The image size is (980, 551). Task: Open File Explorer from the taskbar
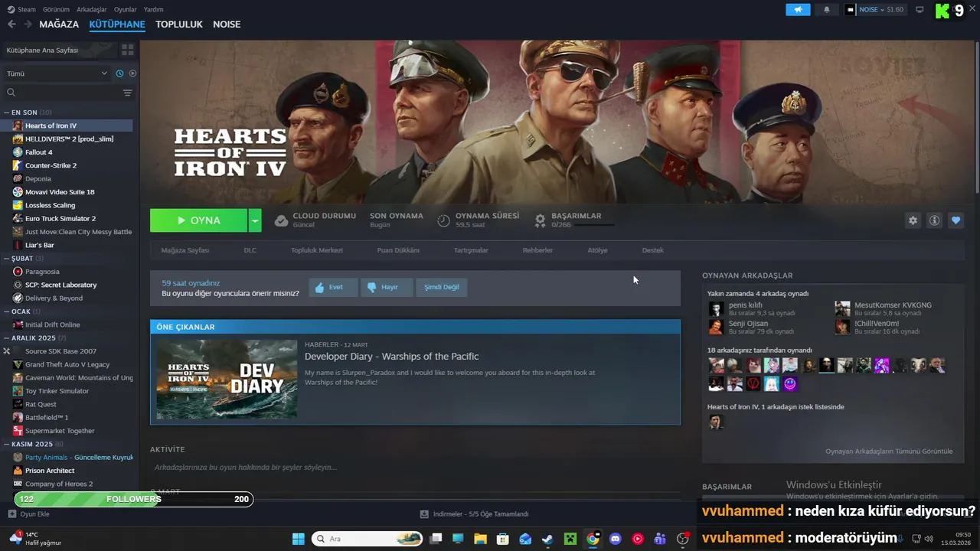(x=480, y=539)
